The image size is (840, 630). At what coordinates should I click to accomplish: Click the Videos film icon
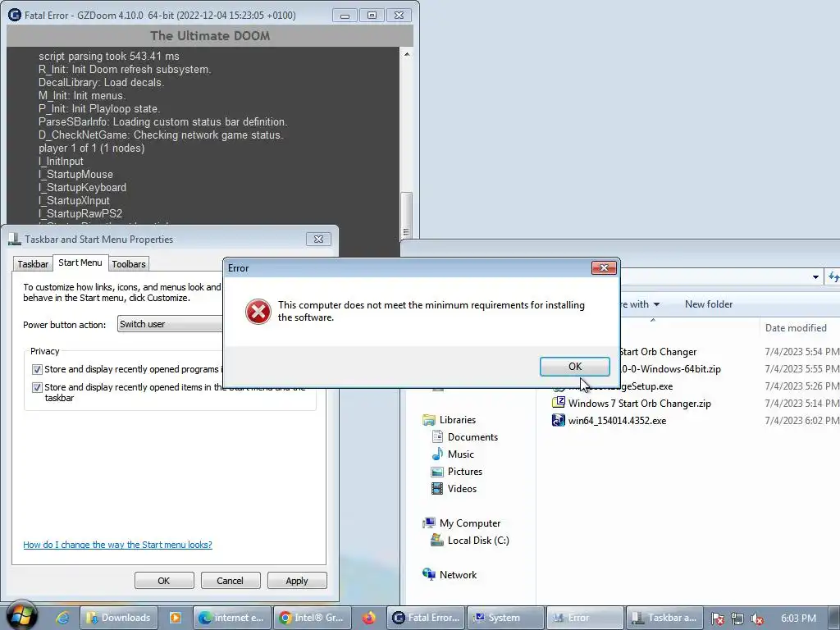click(x=437, y=489)
